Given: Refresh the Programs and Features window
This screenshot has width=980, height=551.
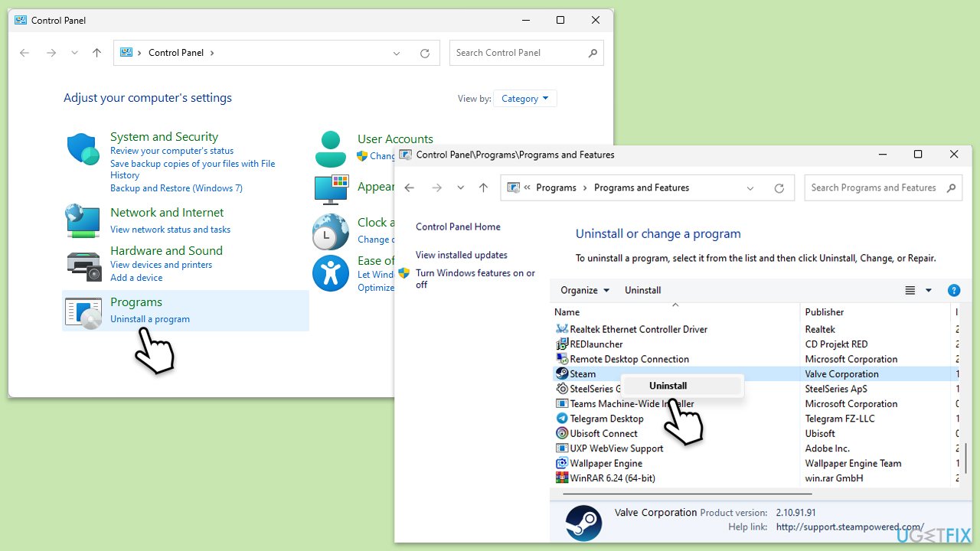Looking at the screenshot, I should [779, 188].
